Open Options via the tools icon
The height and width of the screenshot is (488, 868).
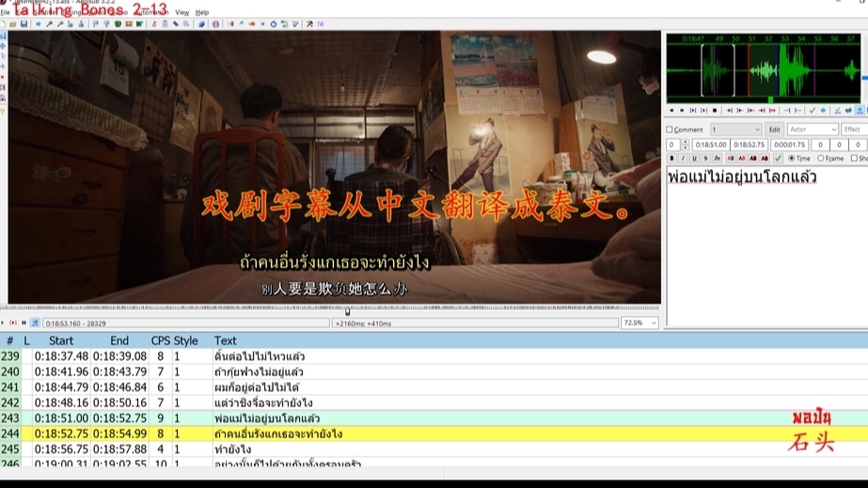pos(309,24)
